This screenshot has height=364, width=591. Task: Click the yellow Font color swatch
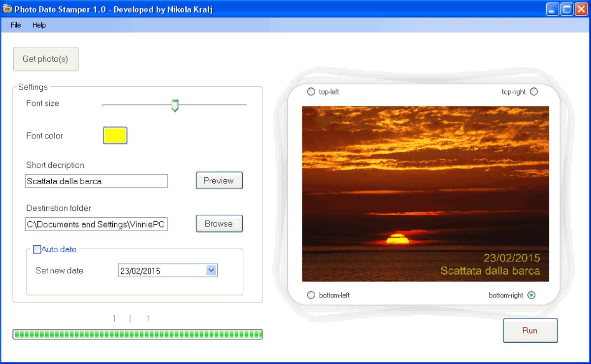114,135
